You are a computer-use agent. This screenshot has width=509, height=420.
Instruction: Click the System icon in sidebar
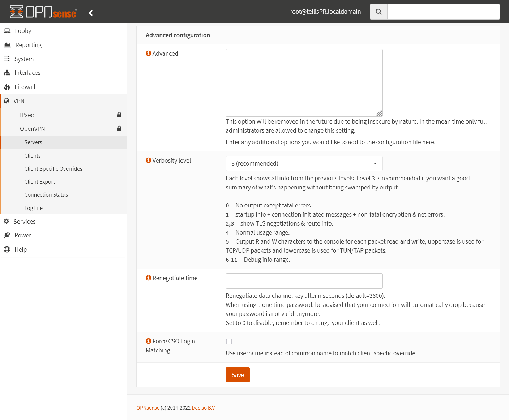7,59
